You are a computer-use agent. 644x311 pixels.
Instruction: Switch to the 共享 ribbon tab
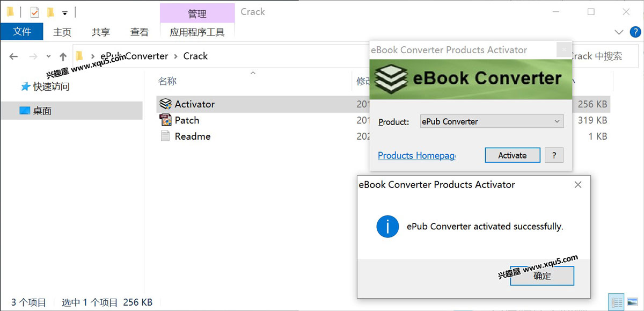tap(101, 32)
